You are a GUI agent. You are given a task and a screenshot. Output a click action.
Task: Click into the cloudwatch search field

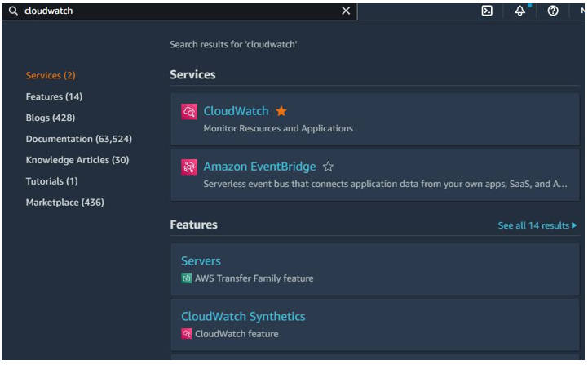coord(180,11)
